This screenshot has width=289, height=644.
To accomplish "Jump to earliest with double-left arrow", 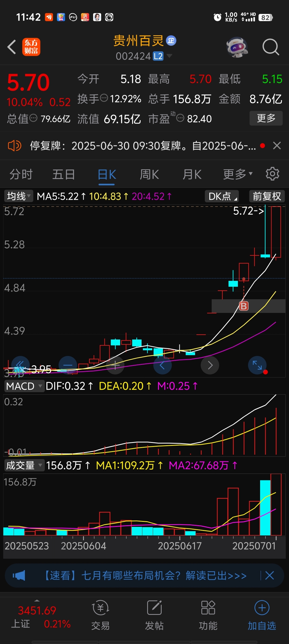I will (x=20, y=365).
